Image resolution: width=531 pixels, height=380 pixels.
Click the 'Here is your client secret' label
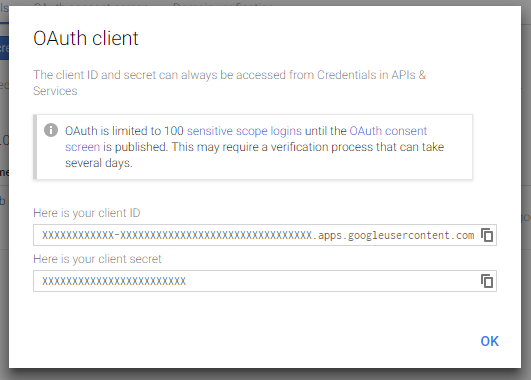[x=97, y=259]
